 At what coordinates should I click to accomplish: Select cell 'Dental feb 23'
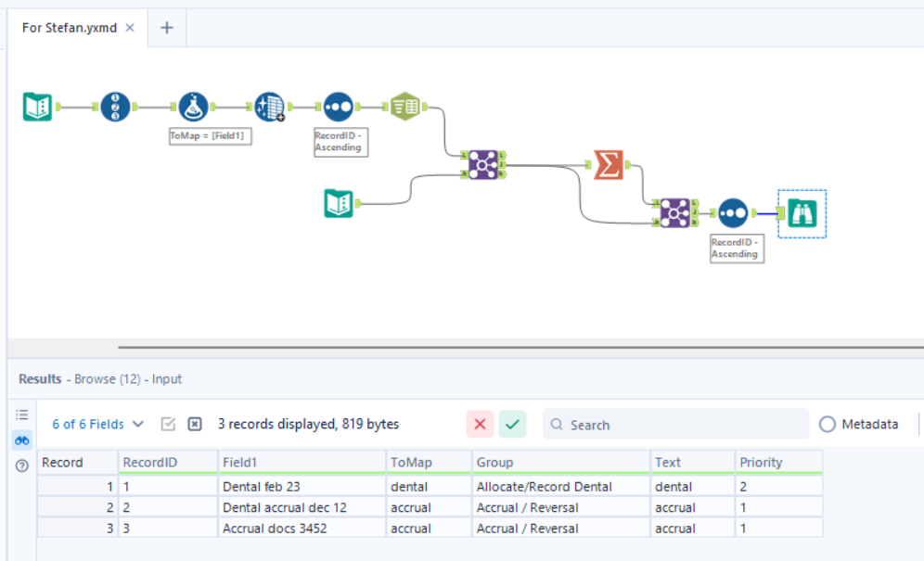point(302,486)
